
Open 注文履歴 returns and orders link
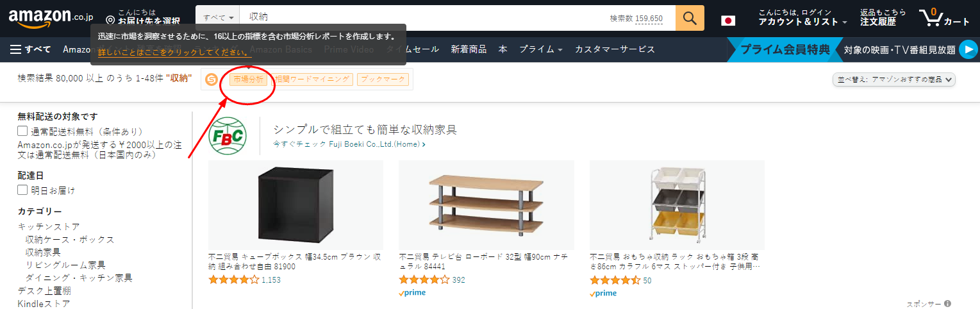pyautogui.click(x=883, y=18)
